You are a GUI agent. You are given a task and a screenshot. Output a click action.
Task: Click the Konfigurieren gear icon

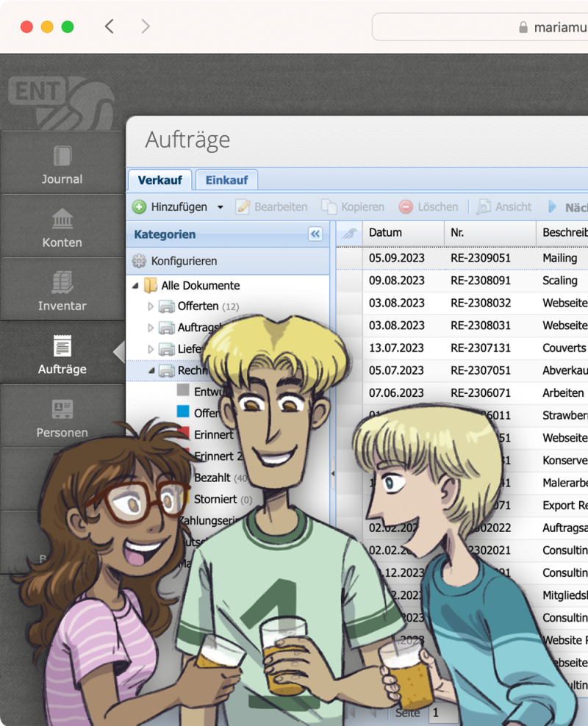pos(139,261)
